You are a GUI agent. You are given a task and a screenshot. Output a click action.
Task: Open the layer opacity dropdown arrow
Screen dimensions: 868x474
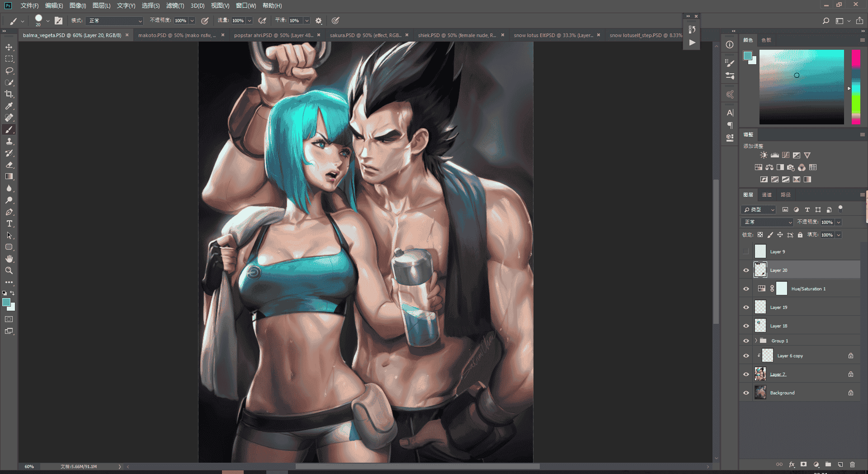point(839,222)
